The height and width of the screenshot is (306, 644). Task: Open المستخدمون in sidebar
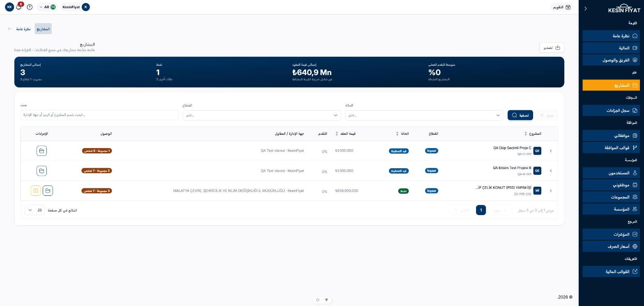click(611, 173)
